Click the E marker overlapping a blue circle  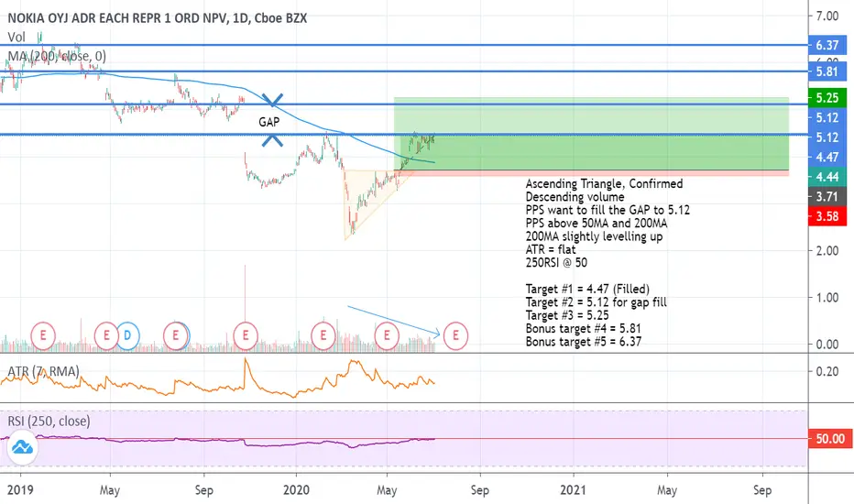pyautogui.click(x=175, y=335)
